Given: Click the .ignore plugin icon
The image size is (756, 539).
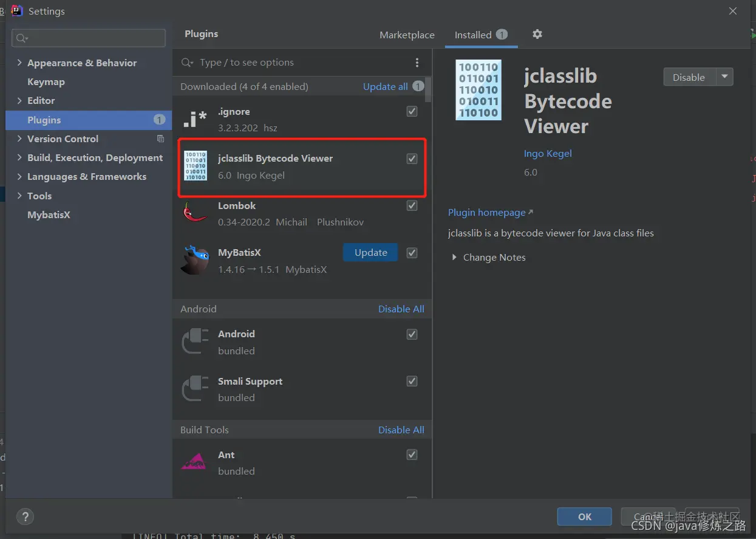Looking at the screenshot, I should [x=195, y=119].
